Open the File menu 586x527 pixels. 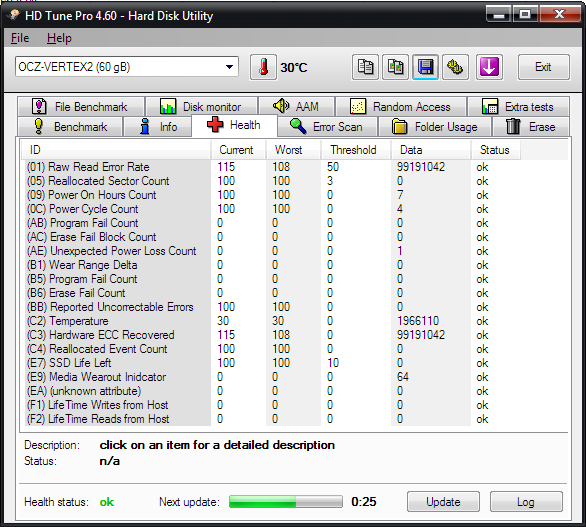[x=20, y=38]
